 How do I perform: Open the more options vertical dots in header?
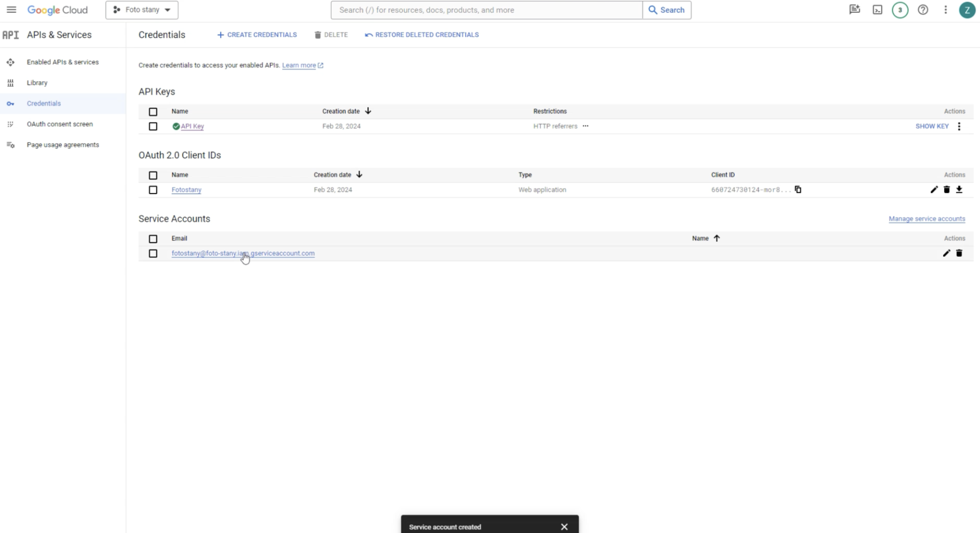click(x=945, y=10)
